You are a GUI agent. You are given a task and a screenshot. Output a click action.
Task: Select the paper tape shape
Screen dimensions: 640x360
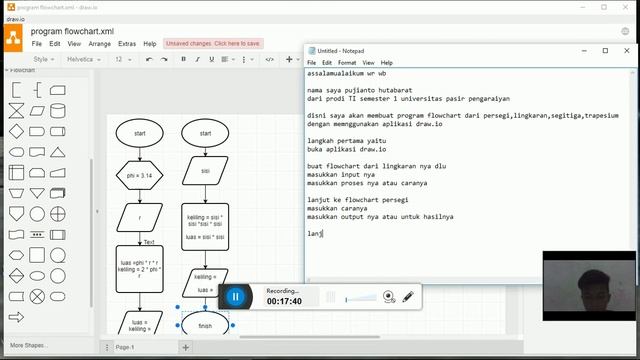click(x=16, y=235)
